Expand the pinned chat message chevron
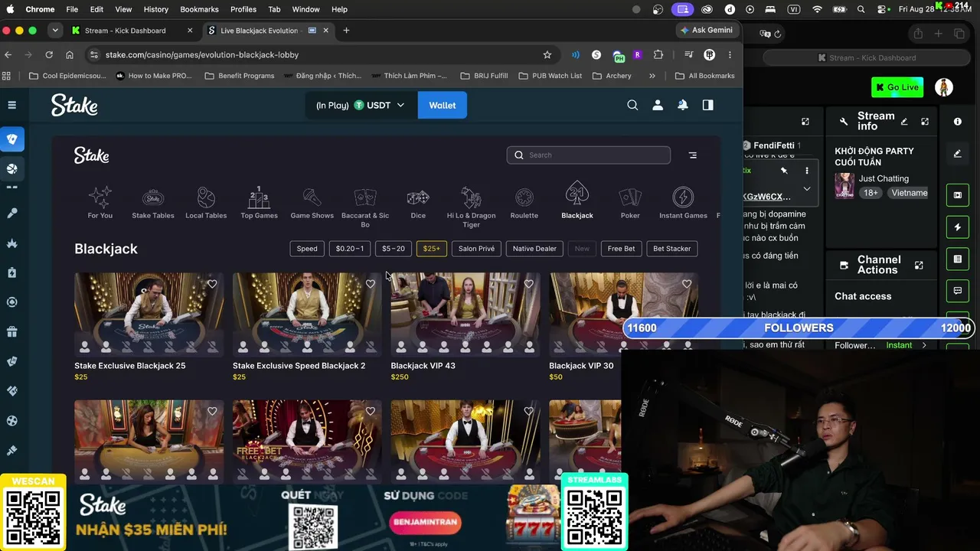The image size is (980, 551). (x=806, y=189)
